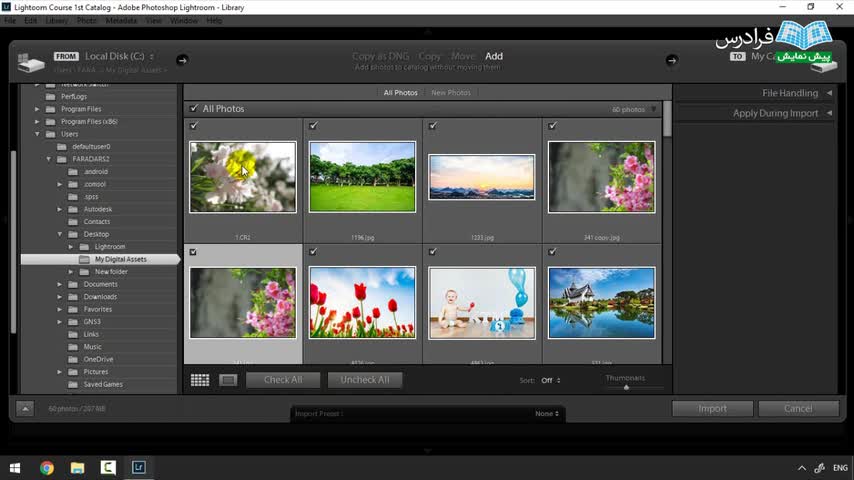Adjust the Thumbnails size slider
Viewport: 854px width, 480px height.
[626, 387]
